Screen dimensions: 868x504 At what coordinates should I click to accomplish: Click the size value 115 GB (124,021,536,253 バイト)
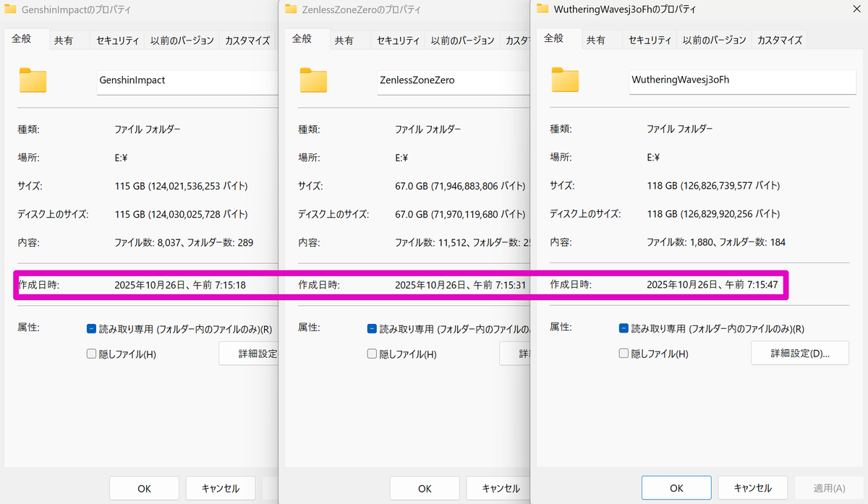point(181,186)
